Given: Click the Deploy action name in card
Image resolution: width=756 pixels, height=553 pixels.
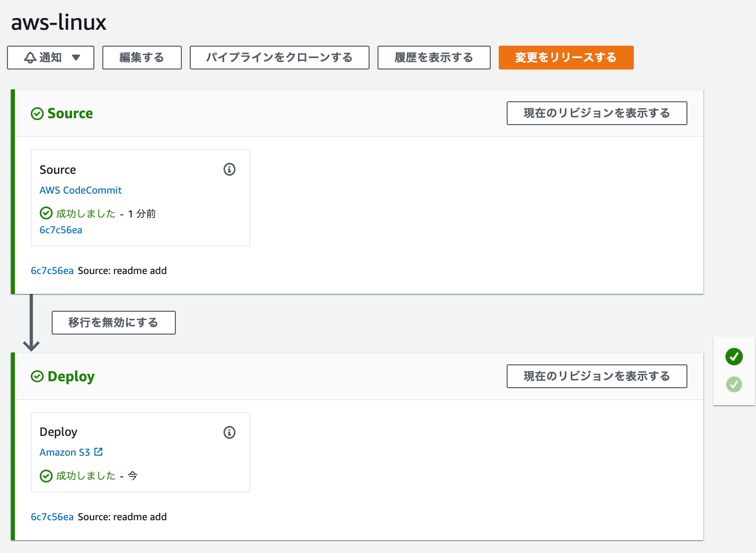Looking at the screenshot, I should 59,432.
